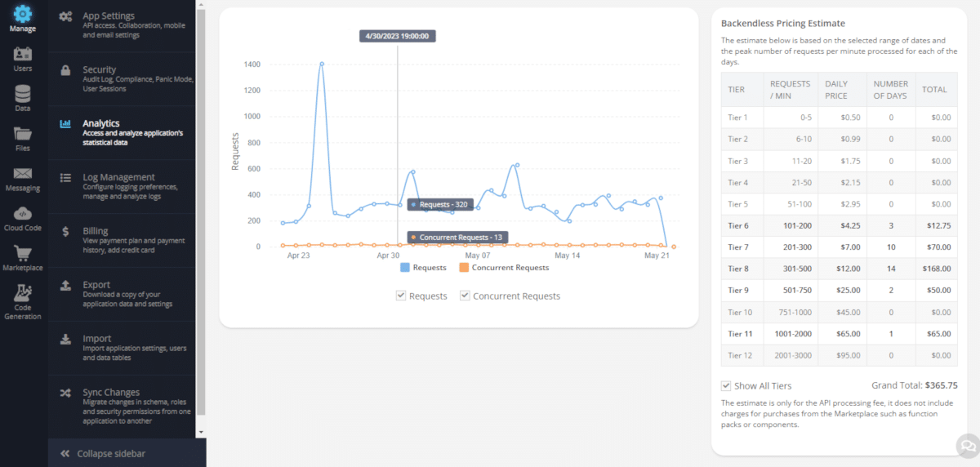980x467 pixels.
Task: Click the 4/30/2023 19:00:00 date label
Action: tap(398, 36)
